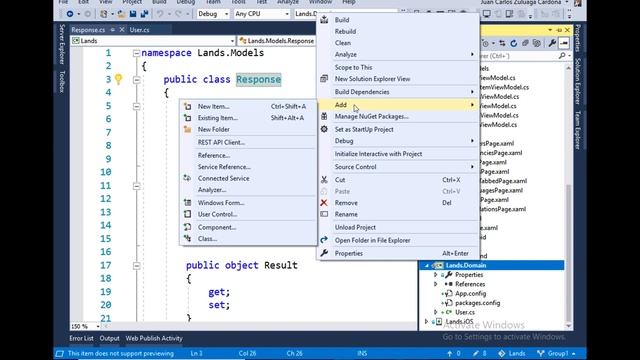The height and width of the screenshot is (360, 640).
Task: Click the Save icon in toolbar
Action: (133, 14)
